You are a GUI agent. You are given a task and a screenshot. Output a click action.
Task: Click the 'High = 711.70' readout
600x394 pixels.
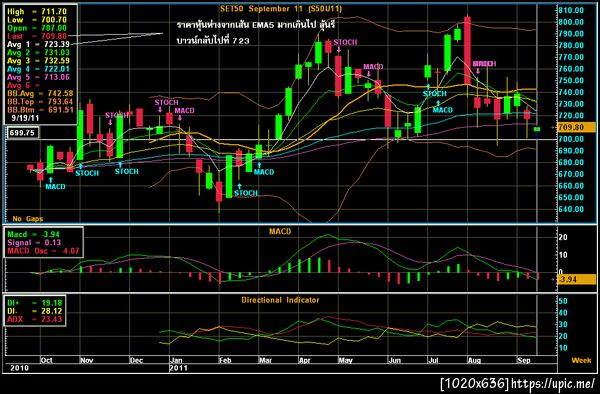tap(37, 11)
